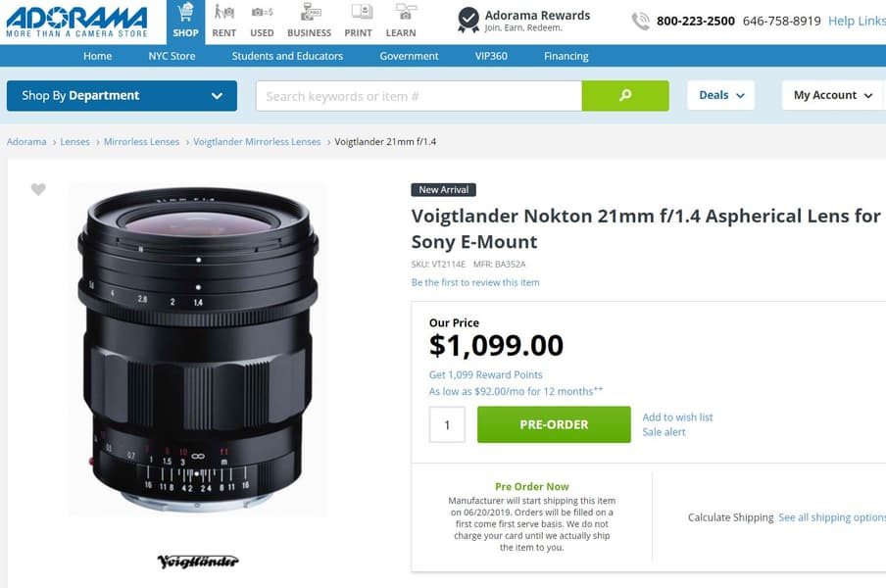Click the green search magnifier button
Screen dimensions: 886x588
625,95
